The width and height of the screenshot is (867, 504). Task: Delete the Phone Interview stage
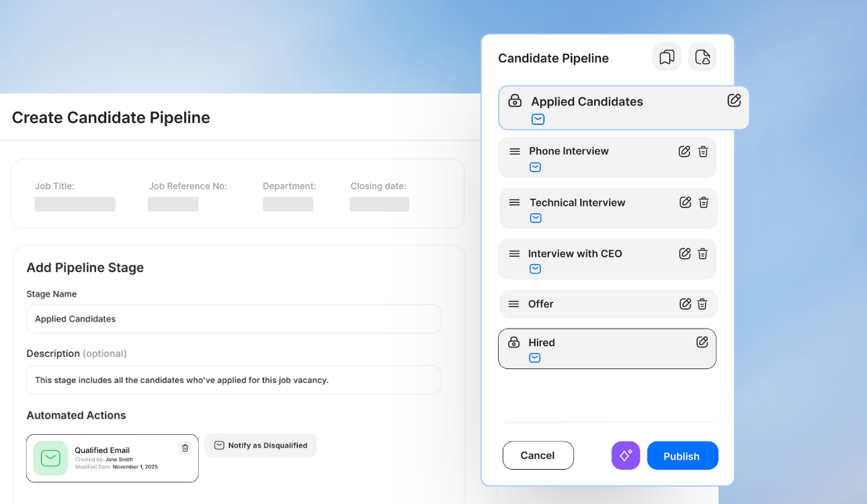(703, 151)
